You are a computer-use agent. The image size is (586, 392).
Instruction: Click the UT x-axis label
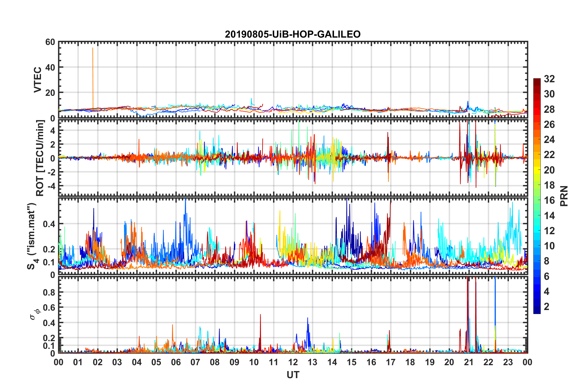point(293,375)
